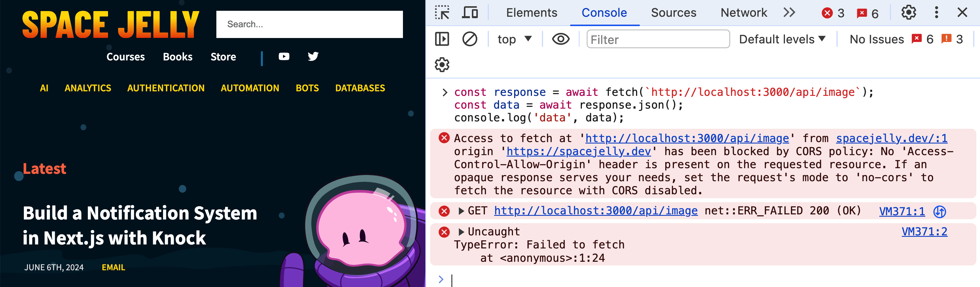The width and height of the screenshot is (980, 287).
Task: Toggle the device toolbar icon
Action: coord(470,12)
